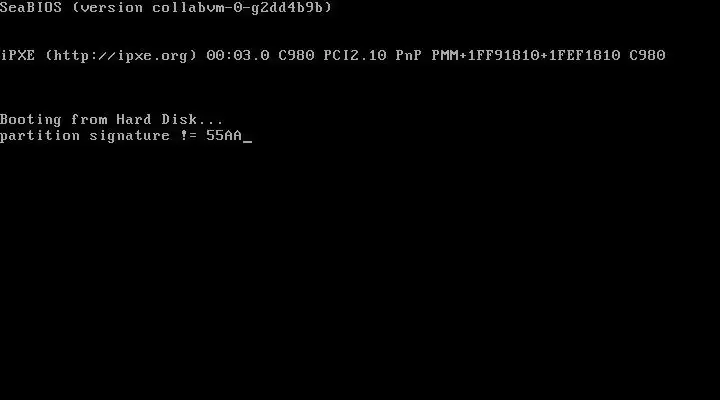Viewport: 720px width, 400px height.
Task: Click the != operator in error message
Action: pos(188,135)
